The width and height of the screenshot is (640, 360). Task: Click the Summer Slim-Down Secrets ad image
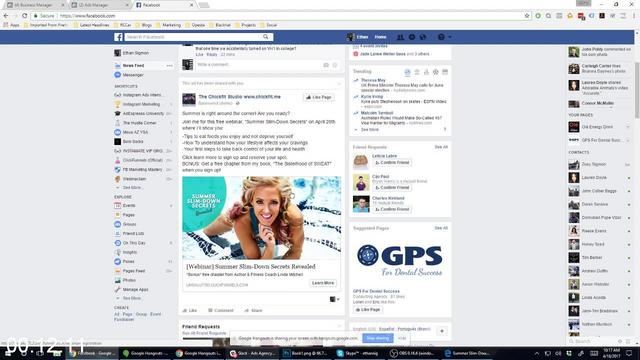coord(261,218)
